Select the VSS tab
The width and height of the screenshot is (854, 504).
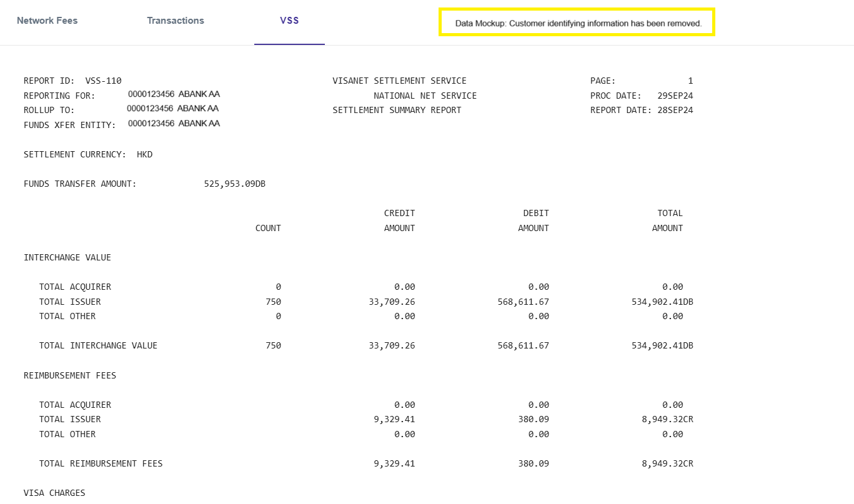point(289,21)
